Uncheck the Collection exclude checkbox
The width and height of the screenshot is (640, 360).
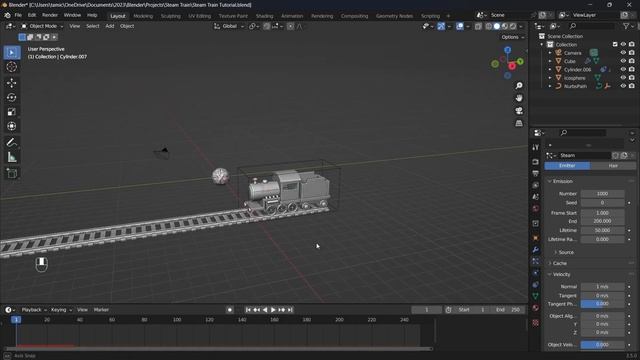(x=615, y=44)
